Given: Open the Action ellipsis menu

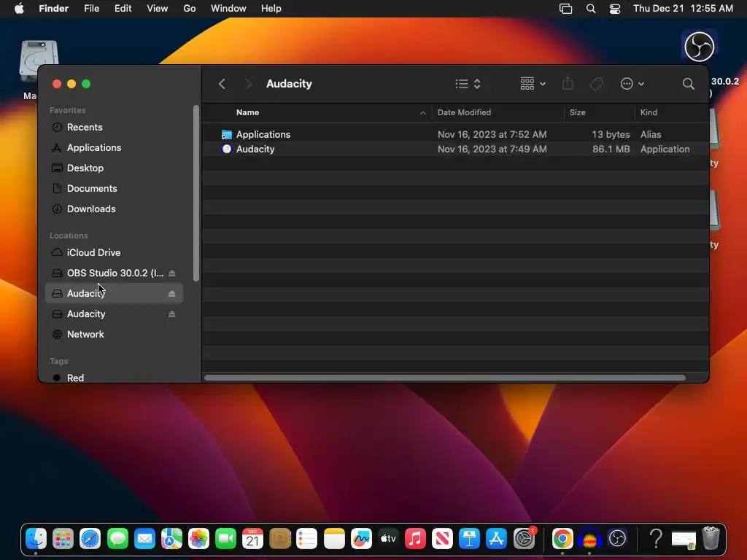Looking at the screenshot, I should pos(632,84).
